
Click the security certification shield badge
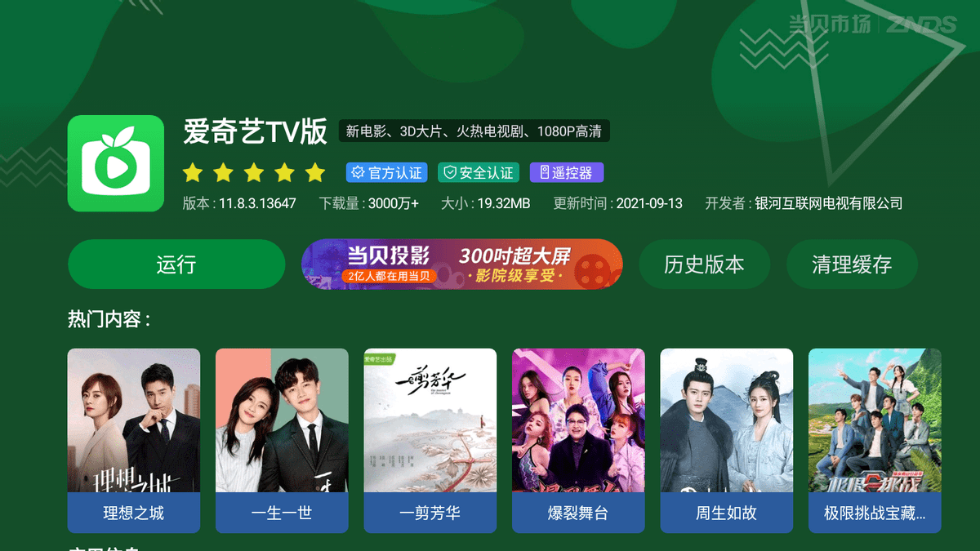(479, 173)
